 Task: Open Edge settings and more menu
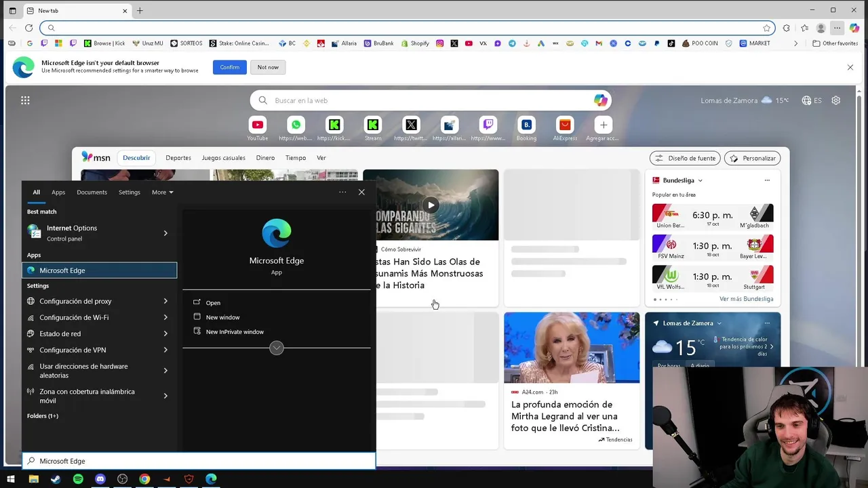[x=837, y=28]
